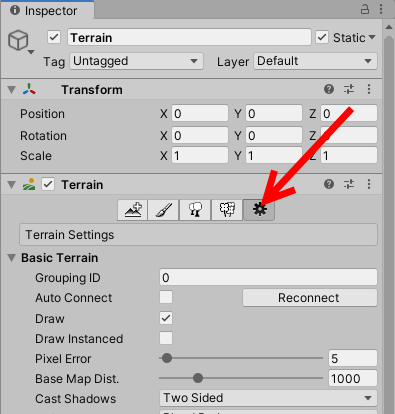Toggle the Inspector lock icon
The height and width of the screenshot is (414, 395).
[365, 9]
